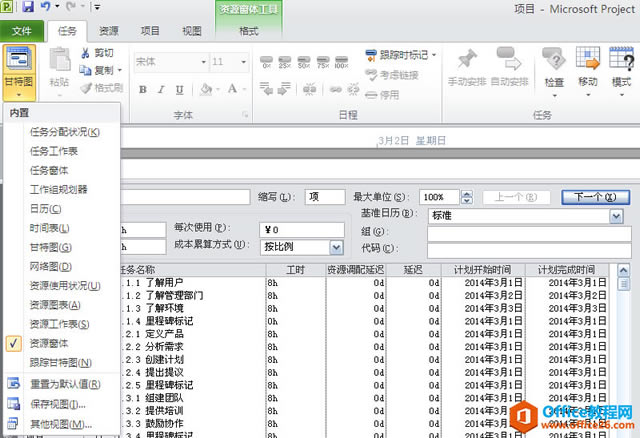Screen dimensions: 640x438
Task: Click 重置为默认值(R) menu item
Action: tap(65, 384)
